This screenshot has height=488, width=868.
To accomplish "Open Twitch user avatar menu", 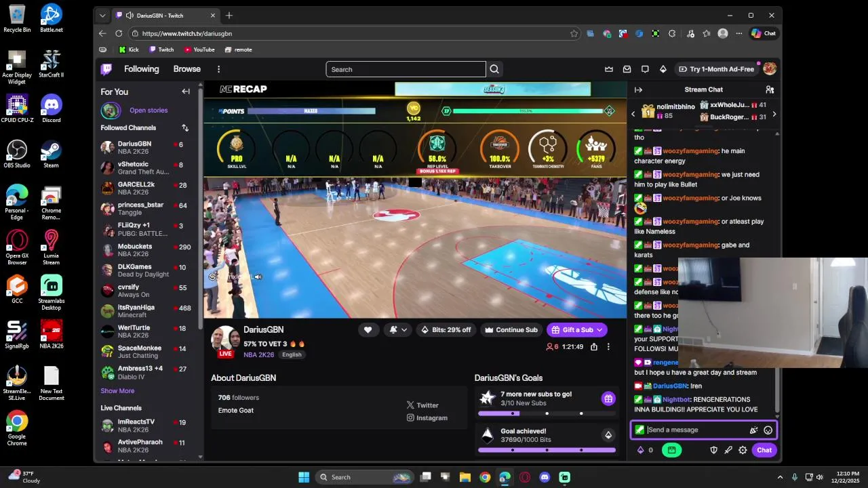I will [x=770, y=69].
